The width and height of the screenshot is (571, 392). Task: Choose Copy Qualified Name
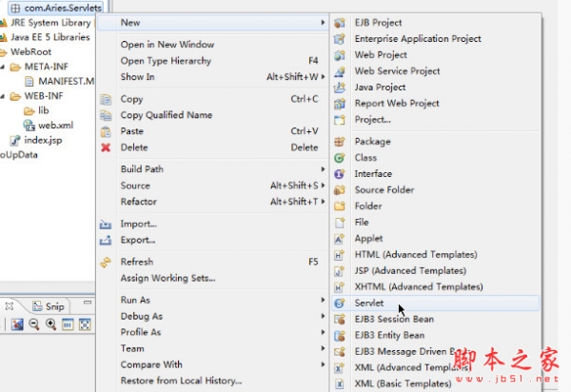point(213,115)
